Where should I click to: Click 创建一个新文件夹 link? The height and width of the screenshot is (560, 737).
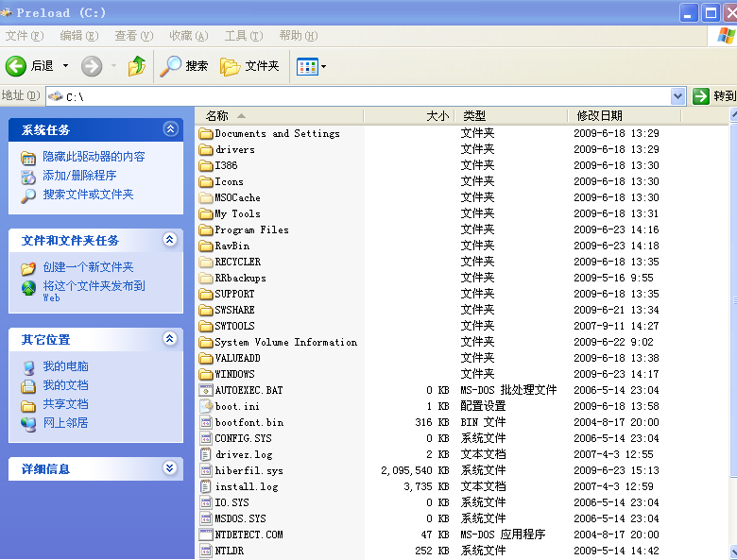88,267
